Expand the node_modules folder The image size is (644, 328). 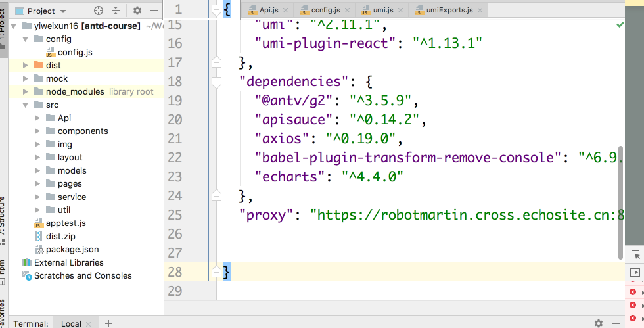[26, 91]
